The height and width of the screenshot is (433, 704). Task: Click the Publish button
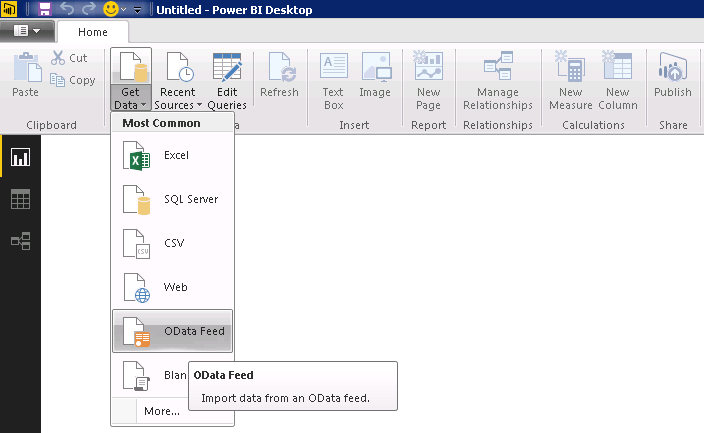coord(673,75)
